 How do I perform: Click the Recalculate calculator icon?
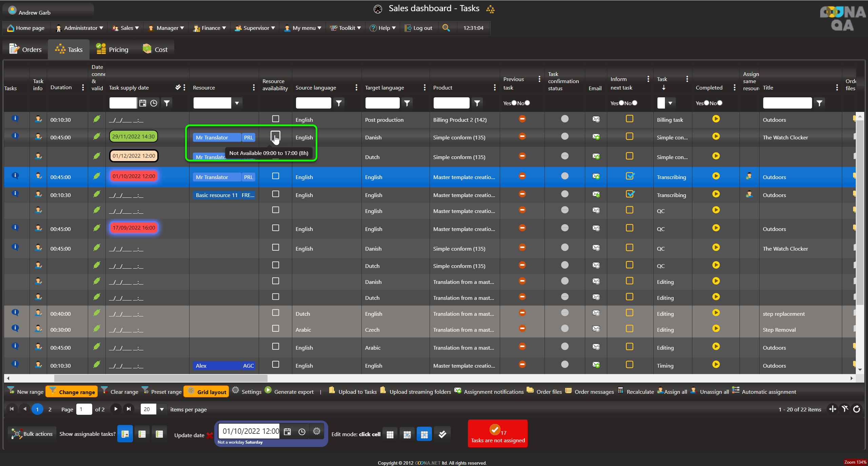(620, 391)
